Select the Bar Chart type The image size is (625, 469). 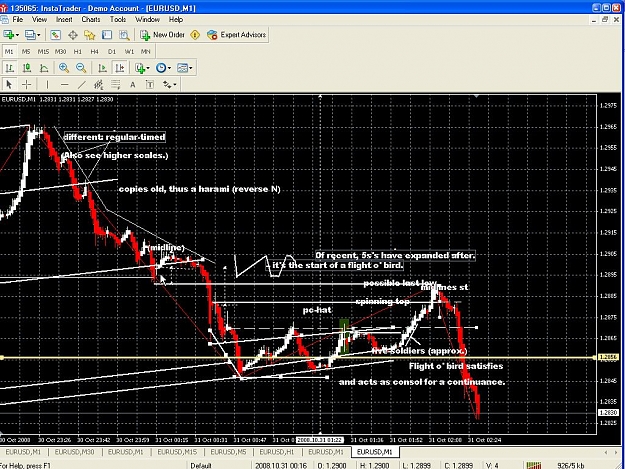tap(10, 68)
